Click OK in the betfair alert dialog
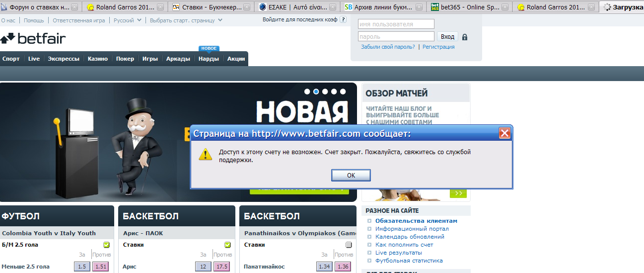Image resolution: width=644 pixels, height=273 pixels. tap(351, 175)
